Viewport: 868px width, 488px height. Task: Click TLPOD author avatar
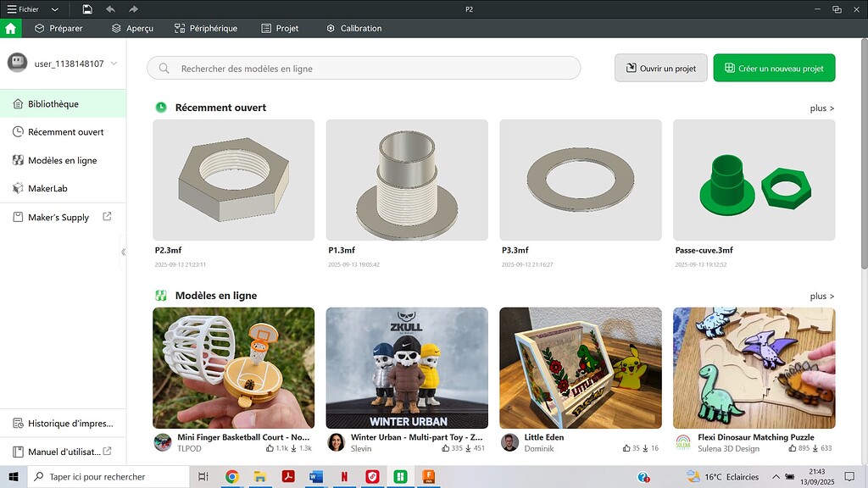click(163, 442)
